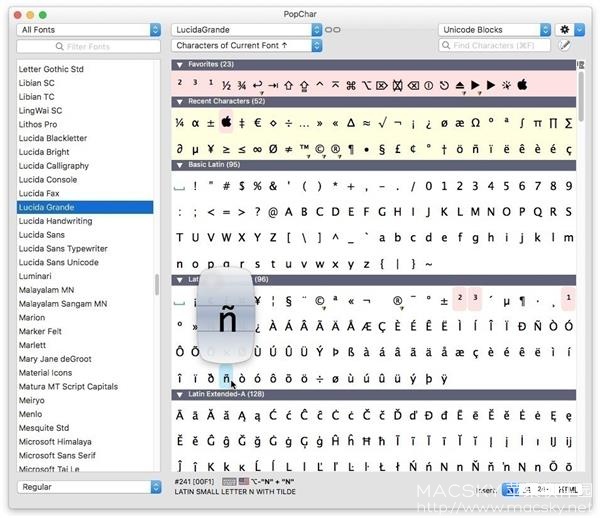The image size is (600, 518).
Task: Open the LucidaGrande font popup
Action: coord(246,29)
